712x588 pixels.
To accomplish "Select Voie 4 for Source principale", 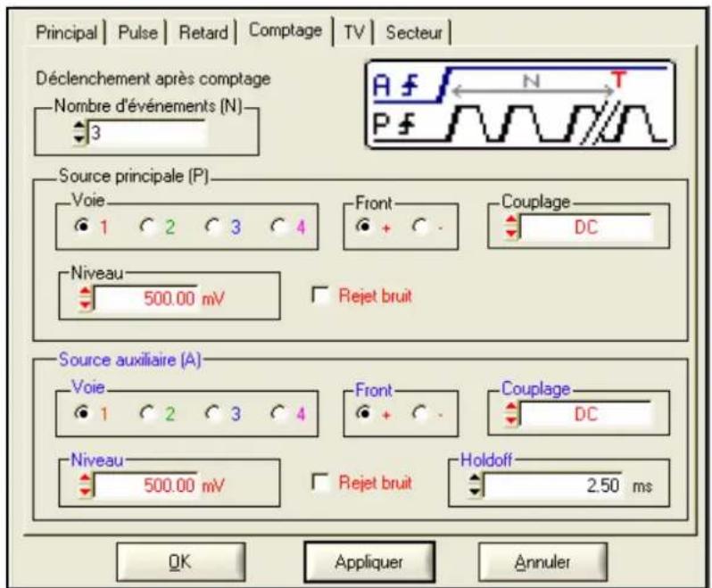I will 277,226.
